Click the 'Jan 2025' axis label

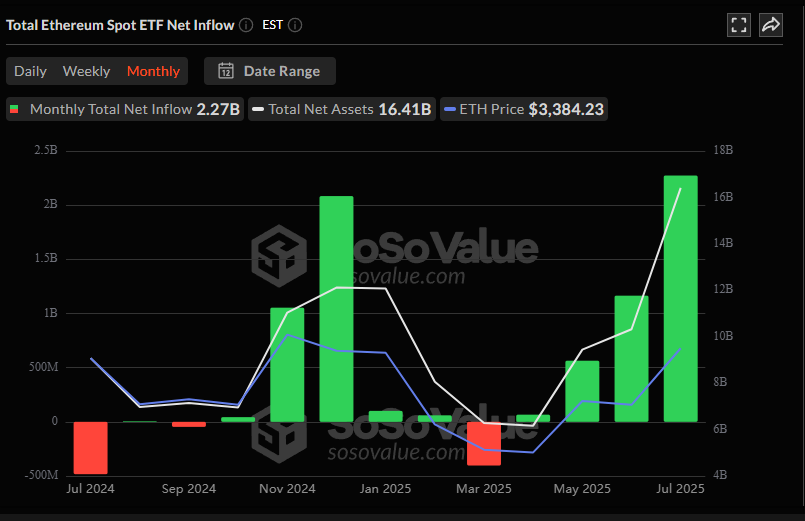[386, 489]
